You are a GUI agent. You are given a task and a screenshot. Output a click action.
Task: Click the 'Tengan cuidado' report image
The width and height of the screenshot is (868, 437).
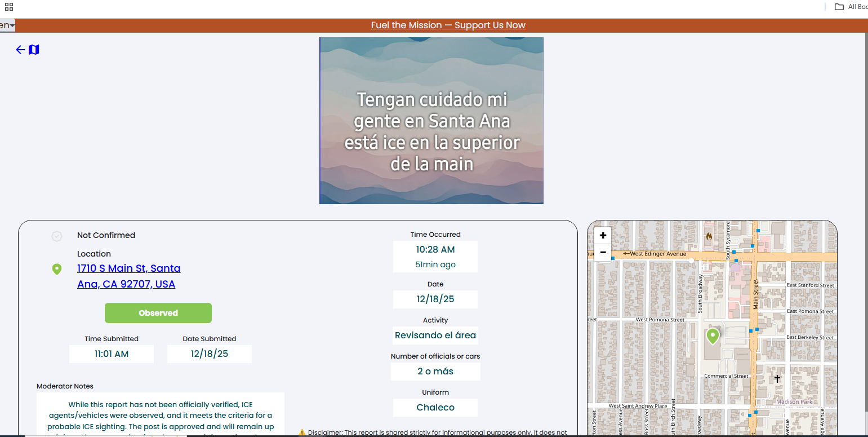click(x=431, y=121)
